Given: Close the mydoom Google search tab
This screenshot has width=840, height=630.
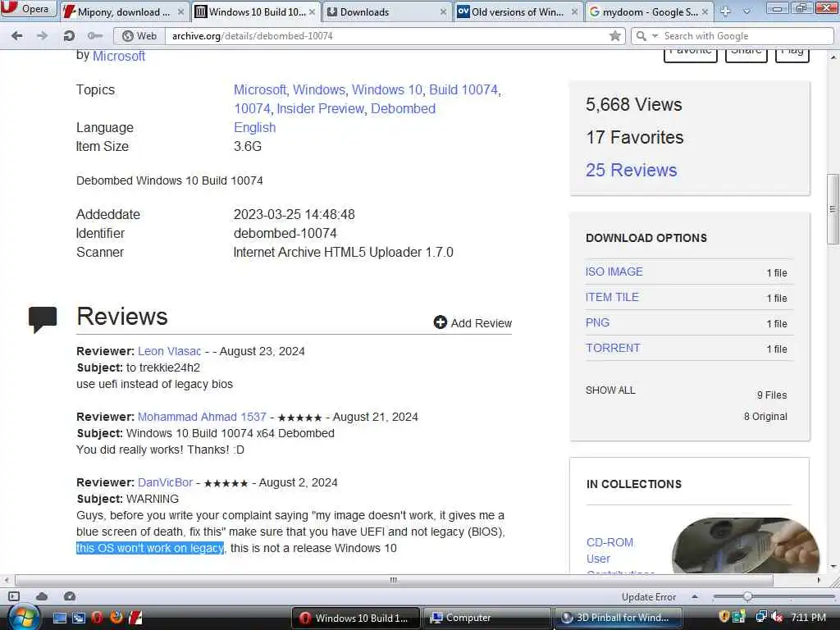Looking at the screenshot, I should (x=705, y=11).
